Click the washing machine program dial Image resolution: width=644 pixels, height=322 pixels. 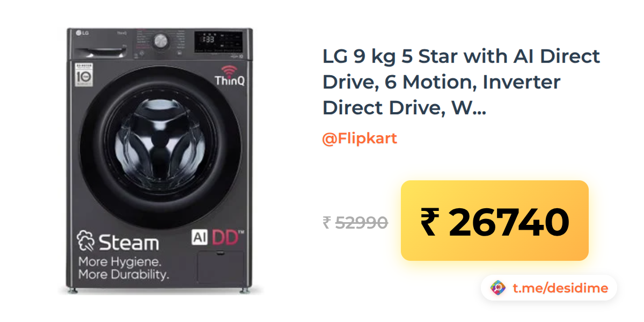coord(160,41)
